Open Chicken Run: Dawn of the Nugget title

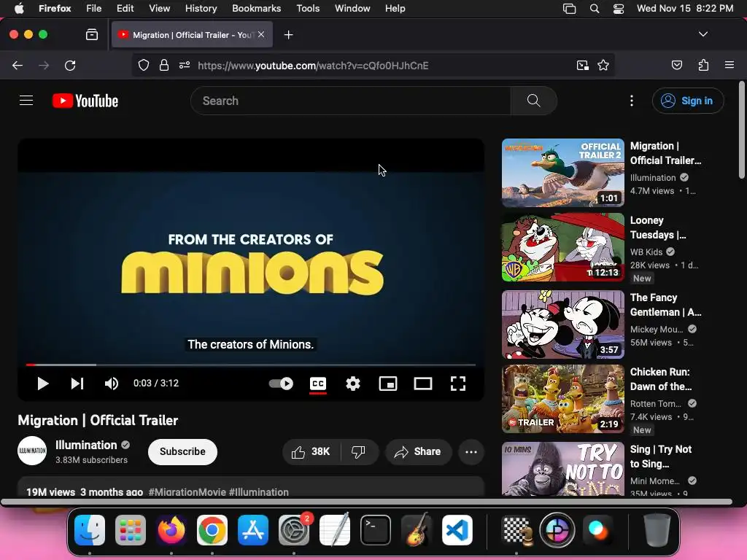coord(661,379)
